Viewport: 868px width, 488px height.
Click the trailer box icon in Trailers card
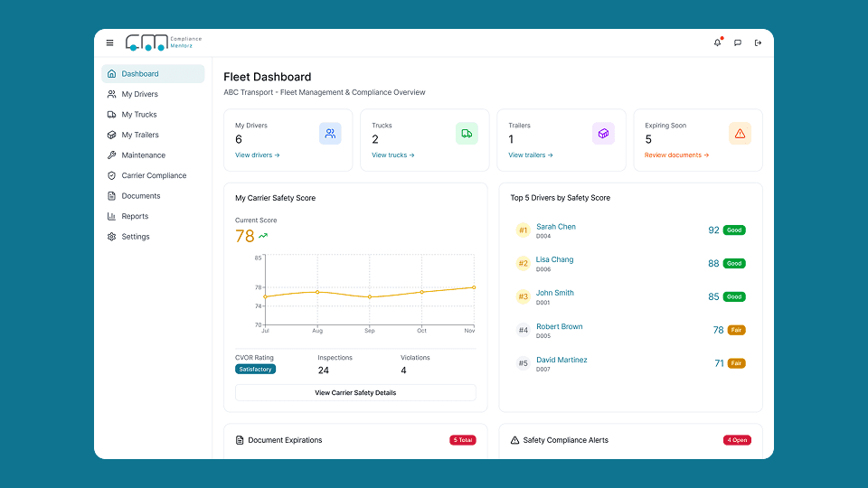(603, 134)
